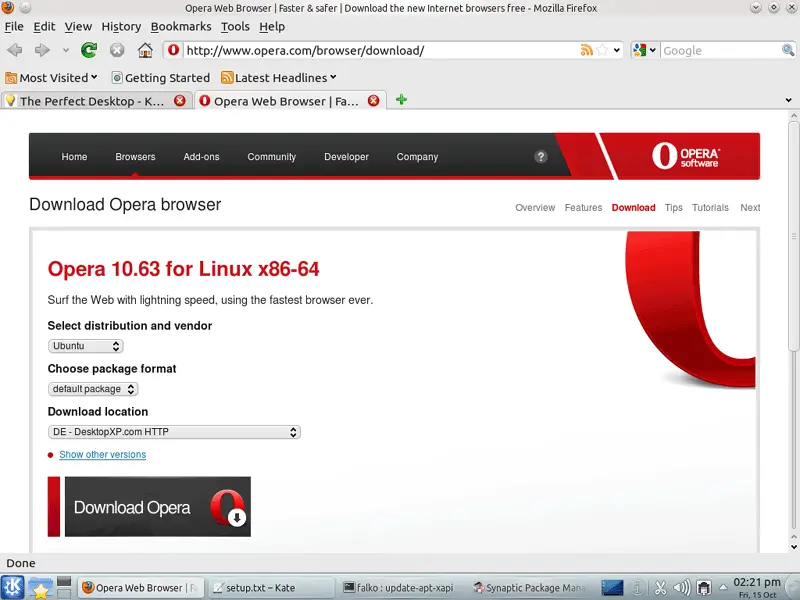Open a new tab with green plus

point(402,100)
